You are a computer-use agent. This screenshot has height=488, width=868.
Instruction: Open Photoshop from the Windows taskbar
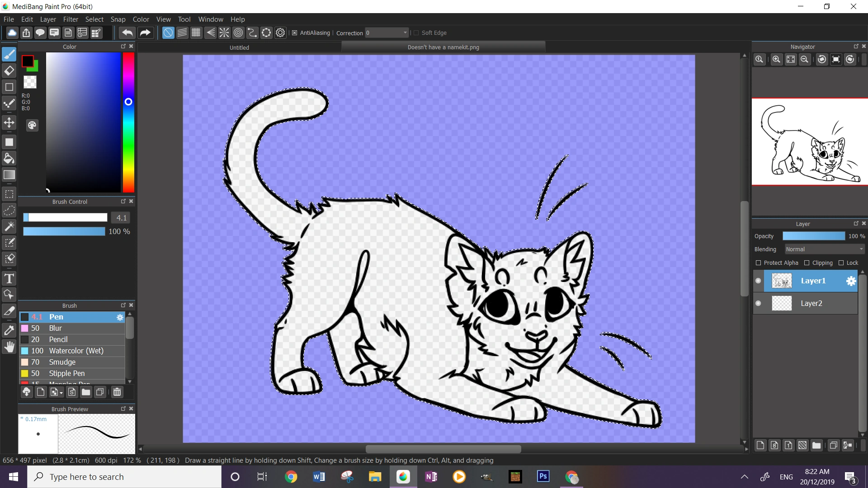pyautogui.click(x=543, y=477)
